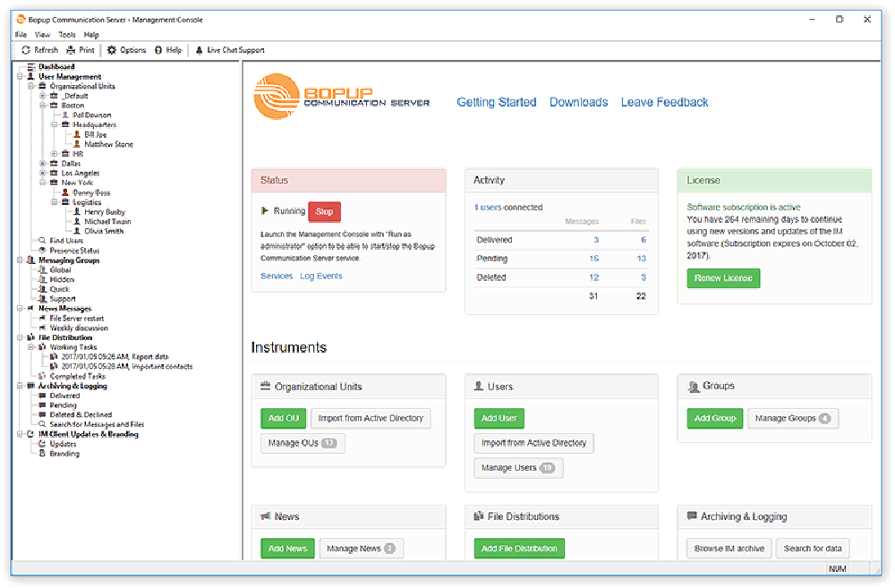Click Manage Groups button

(793, 418)
